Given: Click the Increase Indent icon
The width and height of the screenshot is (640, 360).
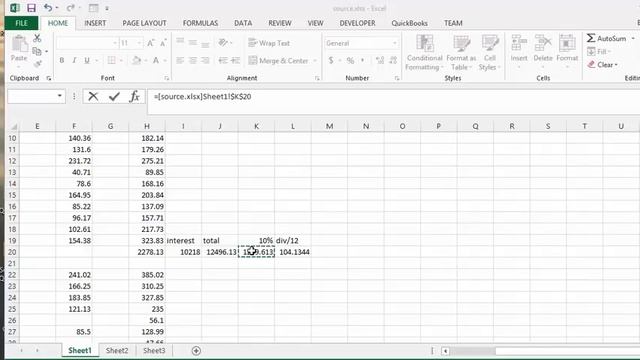Looking at the screenshot, I should 236,60.
